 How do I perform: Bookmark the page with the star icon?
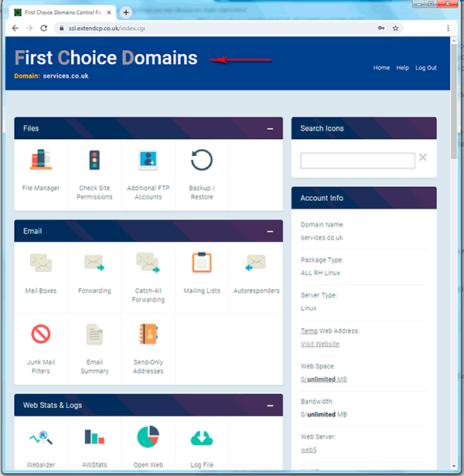pos(395,29)
